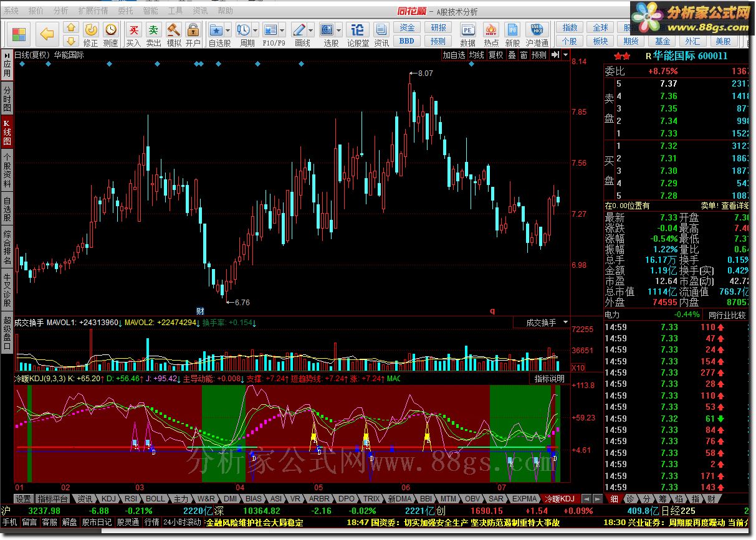
Task: Click the colorful home grid icon
Action: point(19,34)
